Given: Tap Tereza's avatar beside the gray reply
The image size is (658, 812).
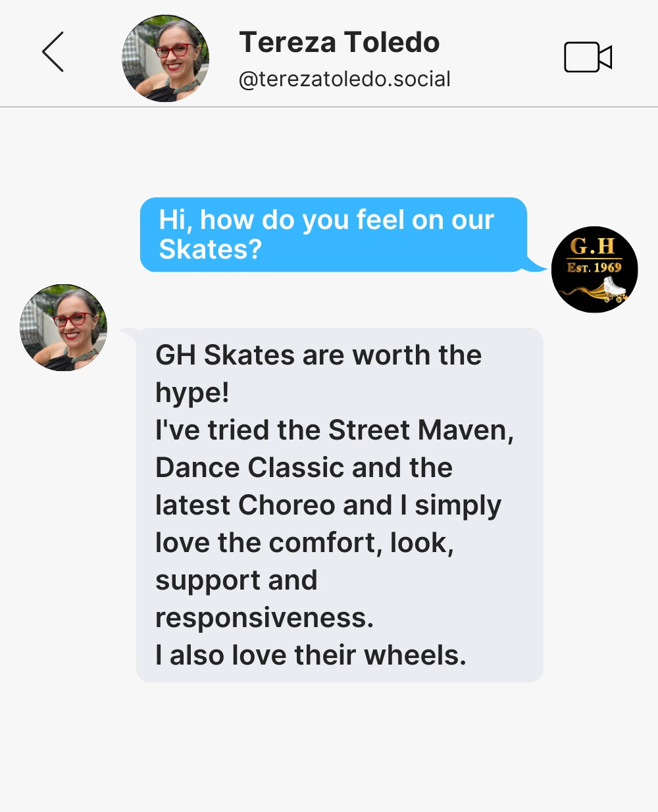Looking at the screenshot, I should tap(63, 328).
